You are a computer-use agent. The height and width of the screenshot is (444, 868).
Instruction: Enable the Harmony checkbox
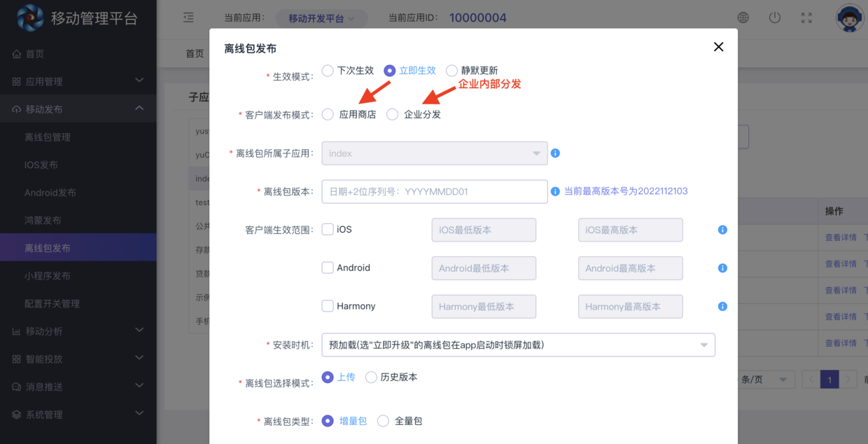(327, 306)
